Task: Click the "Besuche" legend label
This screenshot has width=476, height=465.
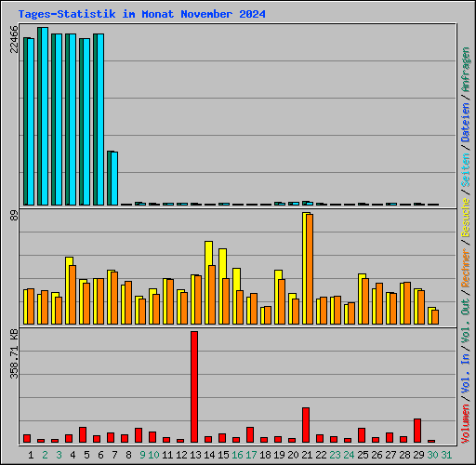Action: tap(466, 218)
